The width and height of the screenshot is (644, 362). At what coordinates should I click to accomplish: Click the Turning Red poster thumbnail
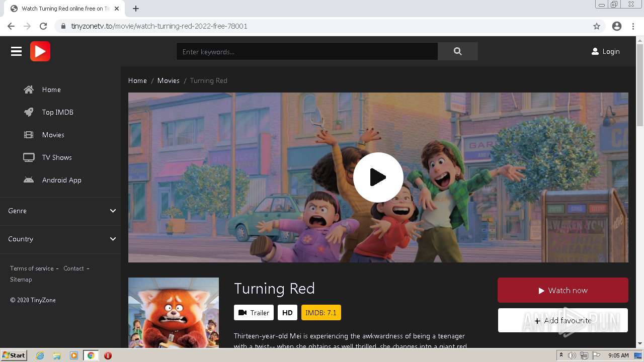pos(174,312)
